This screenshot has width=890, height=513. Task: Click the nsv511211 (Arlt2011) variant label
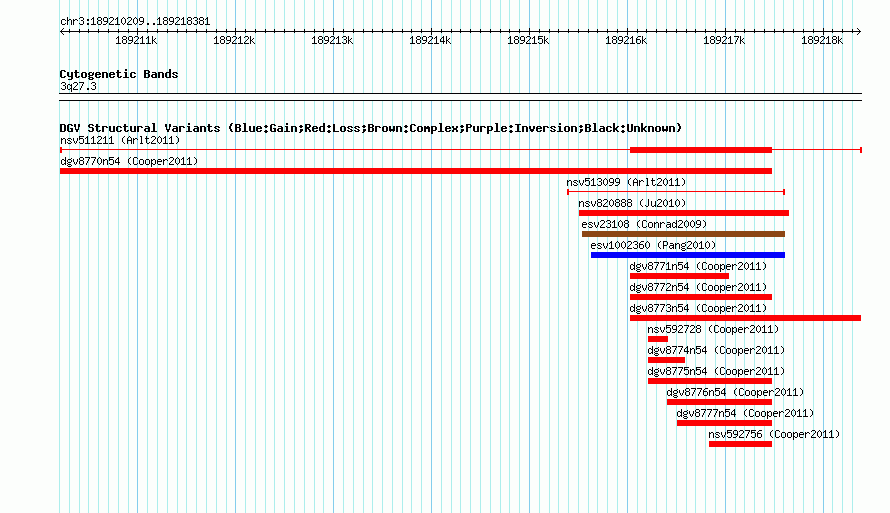pyautogui.click(x=120, y=140)
